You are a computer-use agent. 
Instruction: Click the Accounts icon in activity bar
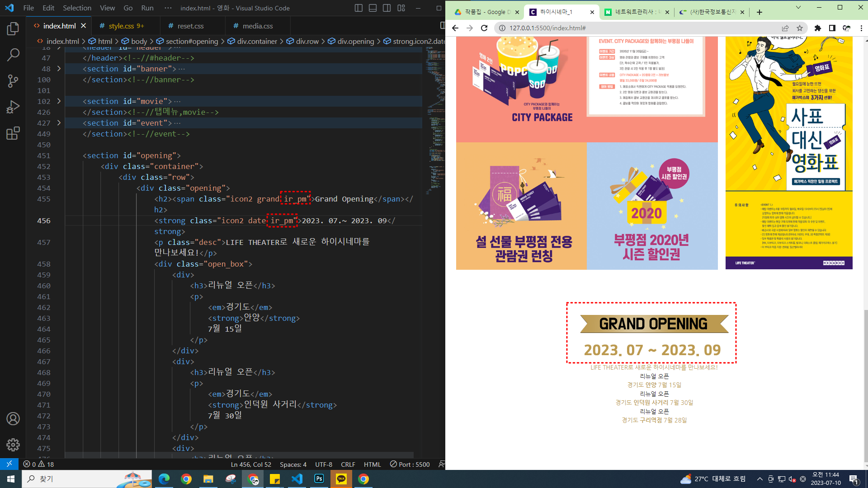pos(13,419)
